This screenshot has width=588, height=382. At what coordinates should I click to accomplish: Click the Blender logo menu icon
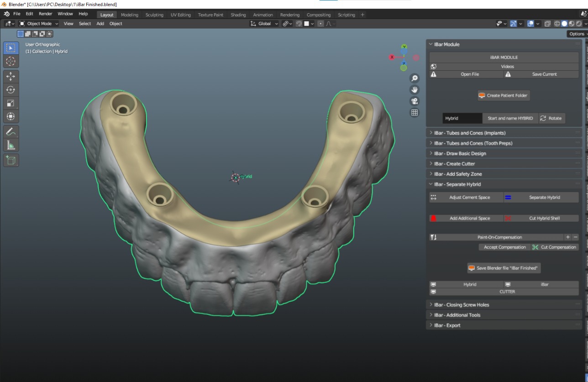click(6, 14)
